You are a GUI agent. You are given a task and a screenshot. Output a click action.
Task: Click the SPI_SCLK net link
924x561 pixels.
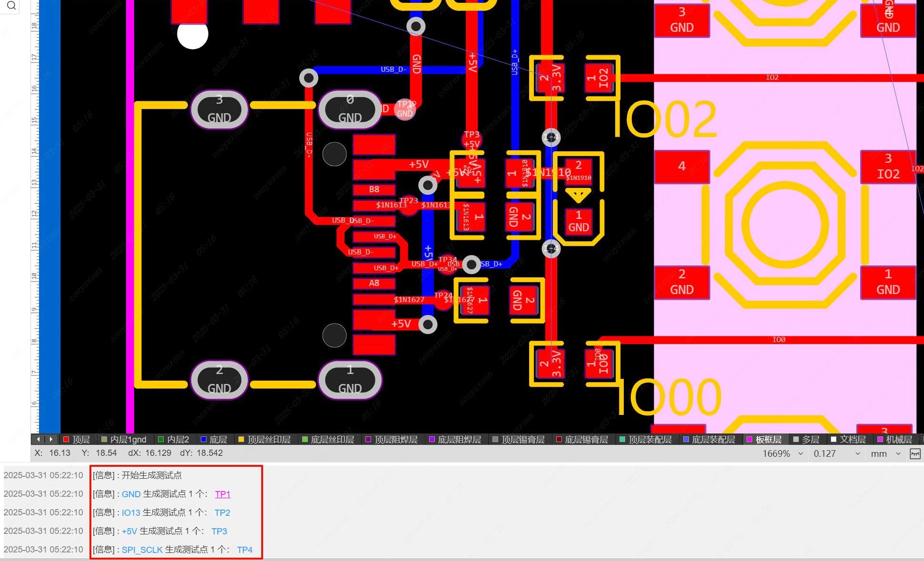click(x=142, y=550)
